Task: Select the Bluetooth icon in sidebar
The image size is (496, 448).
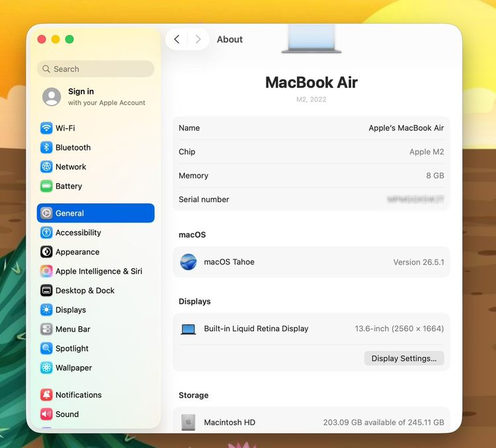Action: coord(46,147)
